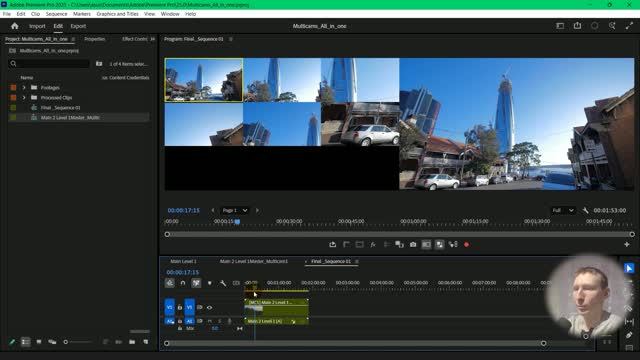Click the Home icon in the top bar
Image resolution: width=640 pixels, height=360 pixels.
(x=15, y=26)
